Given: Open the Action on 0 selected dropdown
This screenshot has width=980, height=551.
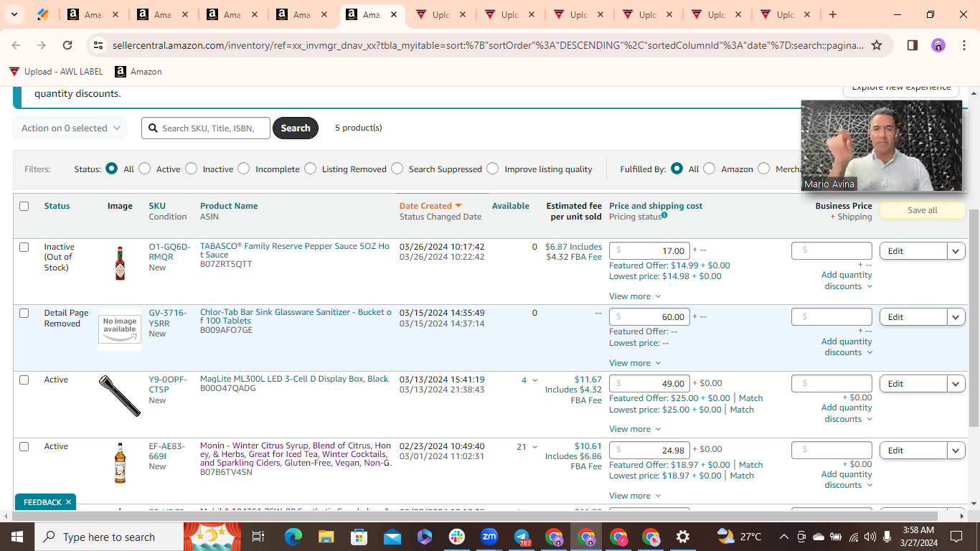Looking at the screenshot, I should click(70, 128).
